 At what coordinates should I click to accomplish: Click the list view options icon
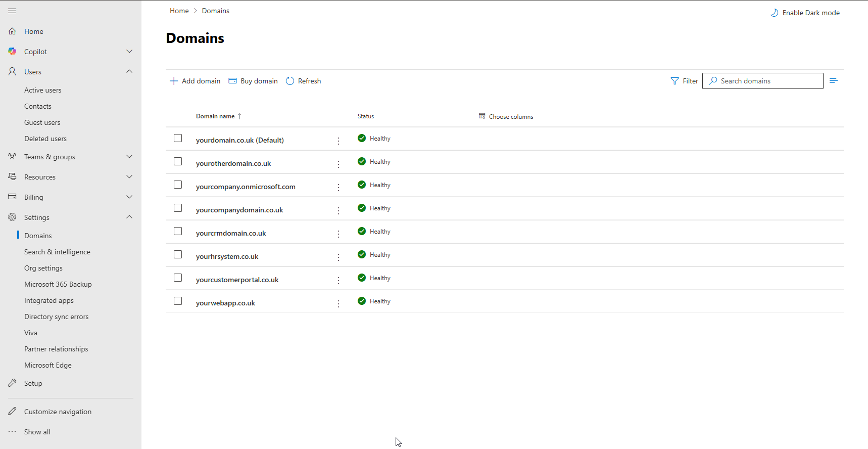tap(834, 81)
